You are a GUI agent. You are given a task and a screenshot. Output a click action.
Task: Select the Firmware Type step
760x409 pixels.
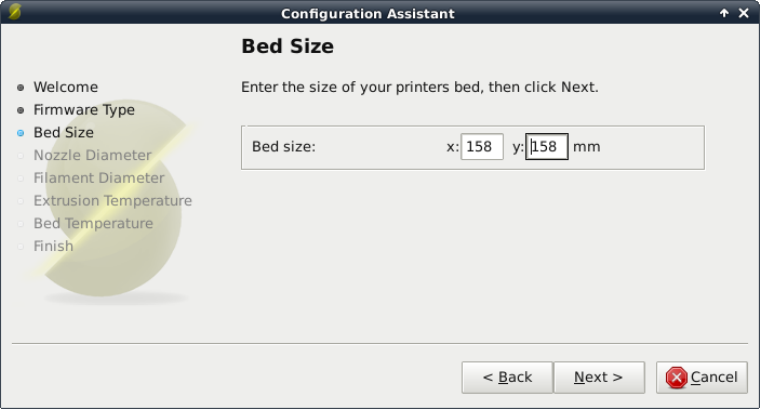(x=83, y=110)
